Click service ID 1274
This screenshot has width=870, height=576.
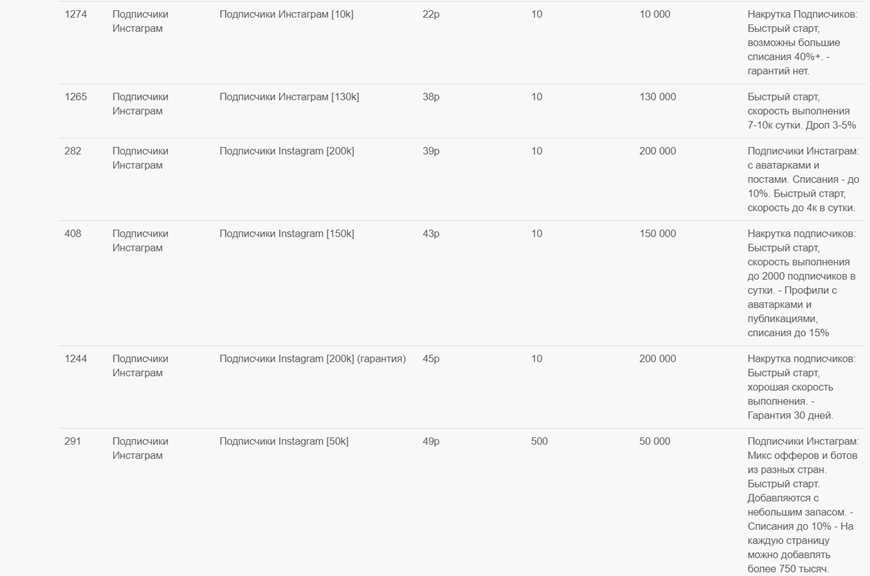(x=75, y=15)
